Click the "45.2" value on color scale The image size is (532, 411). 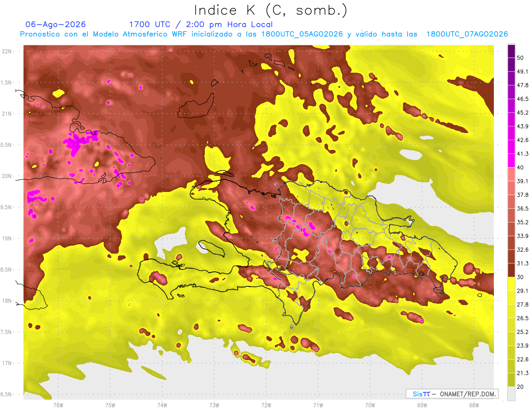[522, 113]
